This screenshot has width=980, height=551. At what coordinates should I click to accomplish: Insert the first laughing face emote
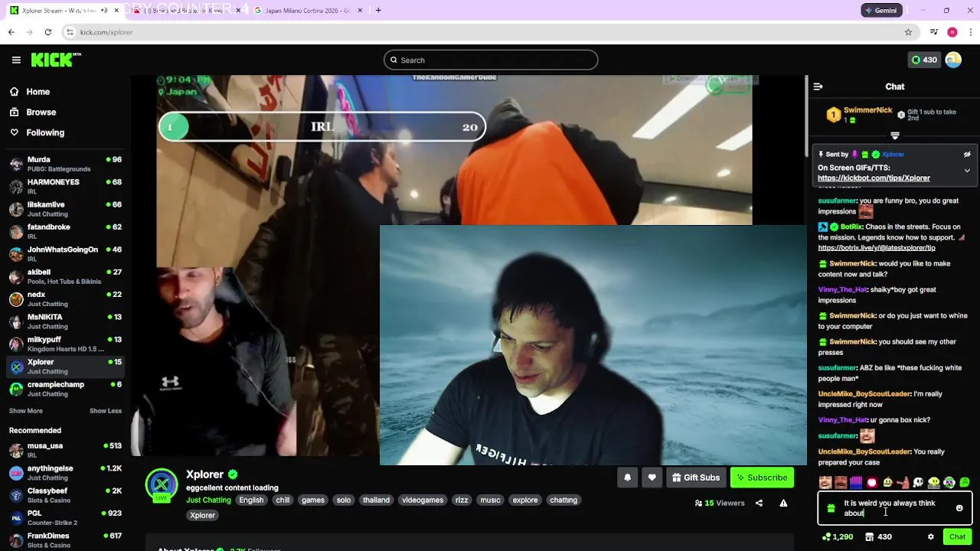825,483
